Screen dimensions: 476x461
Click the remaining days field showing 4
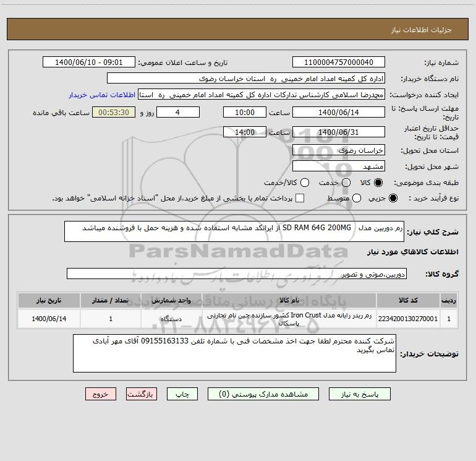(178, 113)
